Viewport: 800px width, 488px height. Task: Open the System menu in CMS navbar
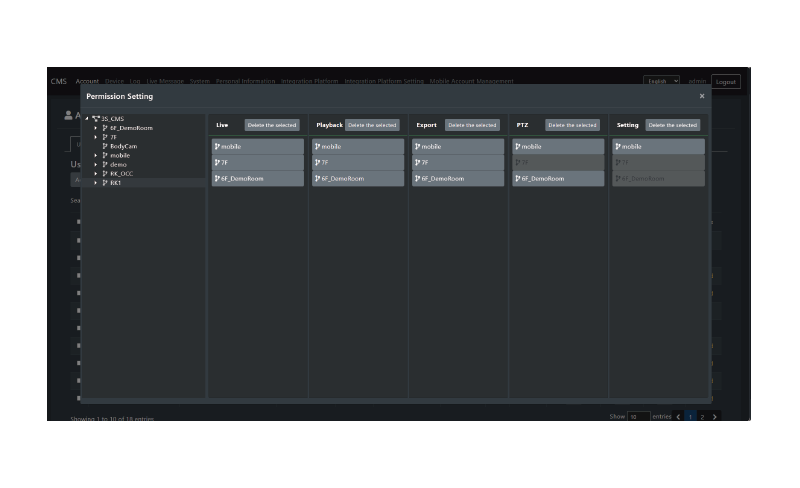[199, 81]
